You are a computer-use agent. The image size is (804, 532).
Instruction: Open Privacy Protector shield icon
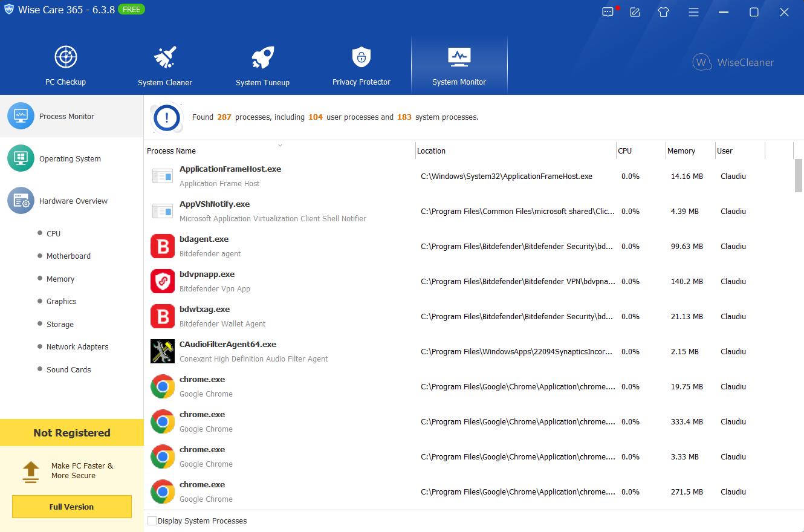pyautogui.click(x=361, y=57)
